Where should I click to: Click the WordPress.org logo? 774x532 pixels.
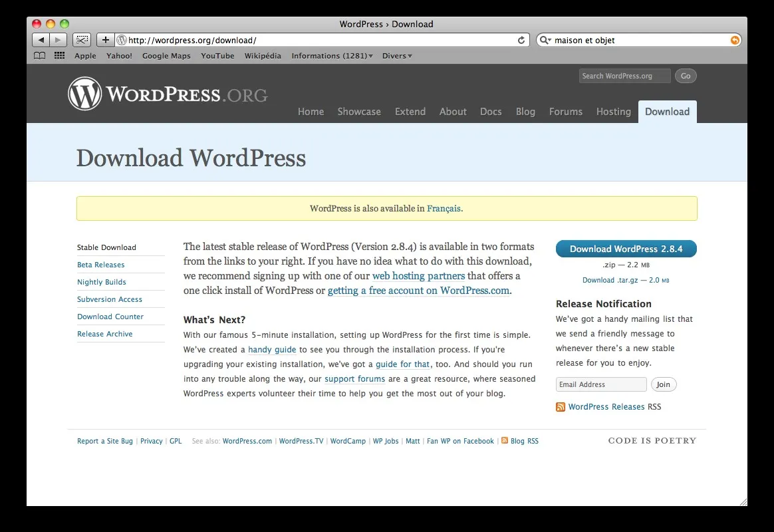coord(168,94)
